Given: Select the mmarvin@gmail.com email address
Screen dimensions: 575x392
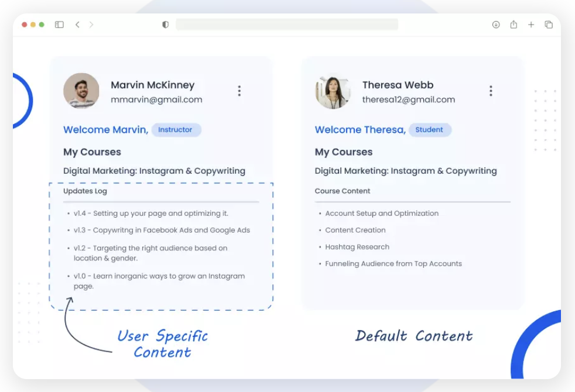Looking at the screenshot, I should coord(156,99).
